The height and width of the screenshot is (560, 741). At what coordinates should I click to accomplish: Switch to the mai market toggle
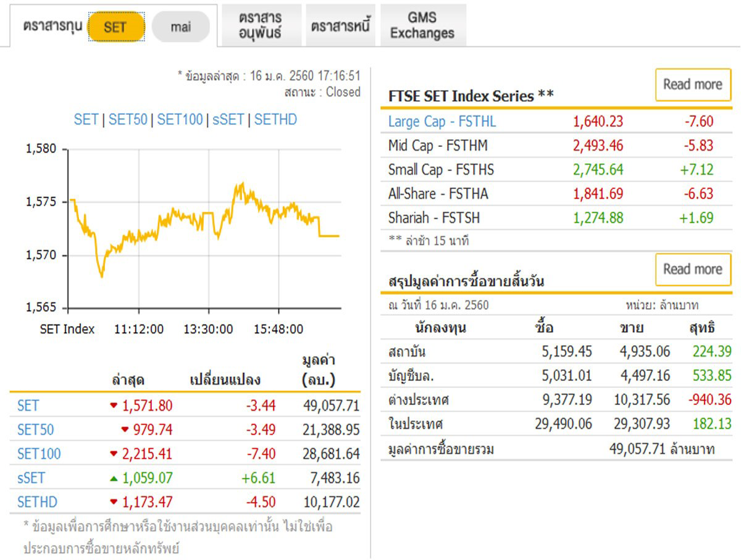coord(180,27)
